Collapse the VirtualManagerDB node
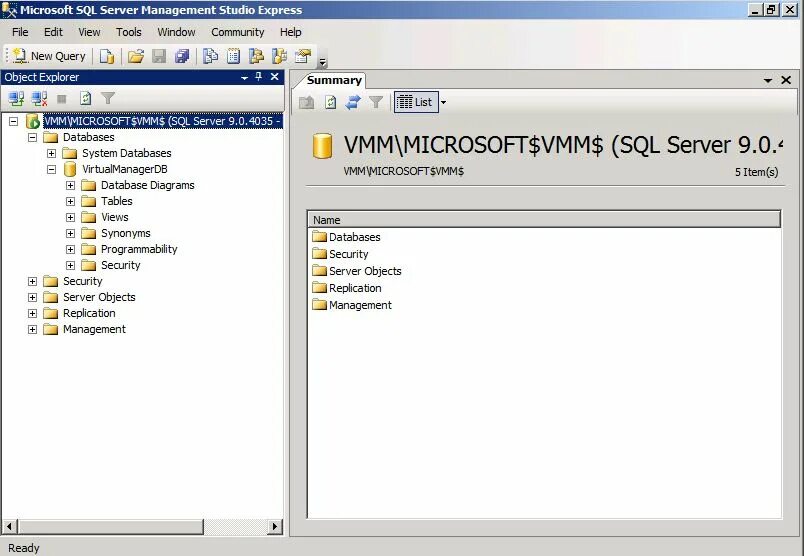The image size is (804, 556). click(51, 169)
